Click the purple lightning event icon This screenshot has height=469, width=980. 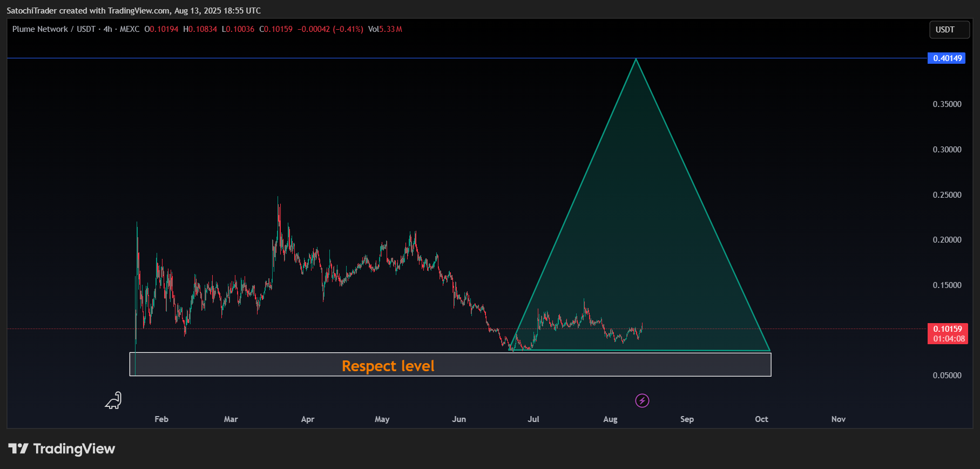pos(642,400)
